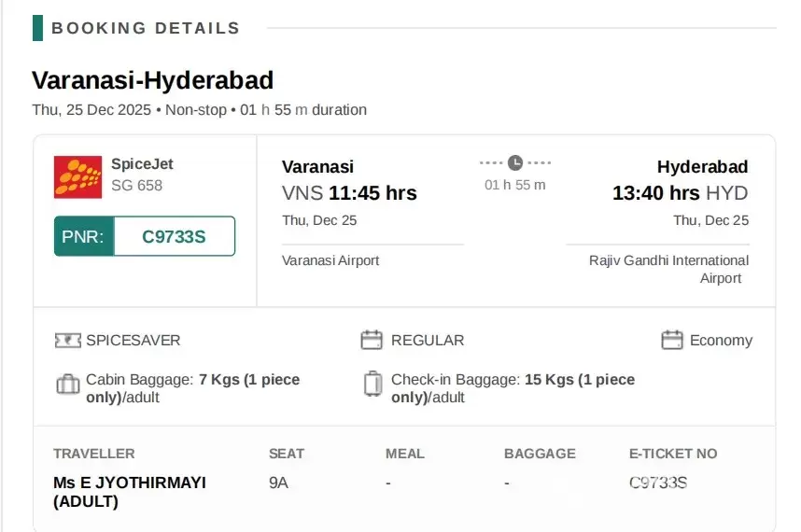This screenshot has height=532, width=801.
Task: Click the E-TICKET NO value
Action: point(657,483)
